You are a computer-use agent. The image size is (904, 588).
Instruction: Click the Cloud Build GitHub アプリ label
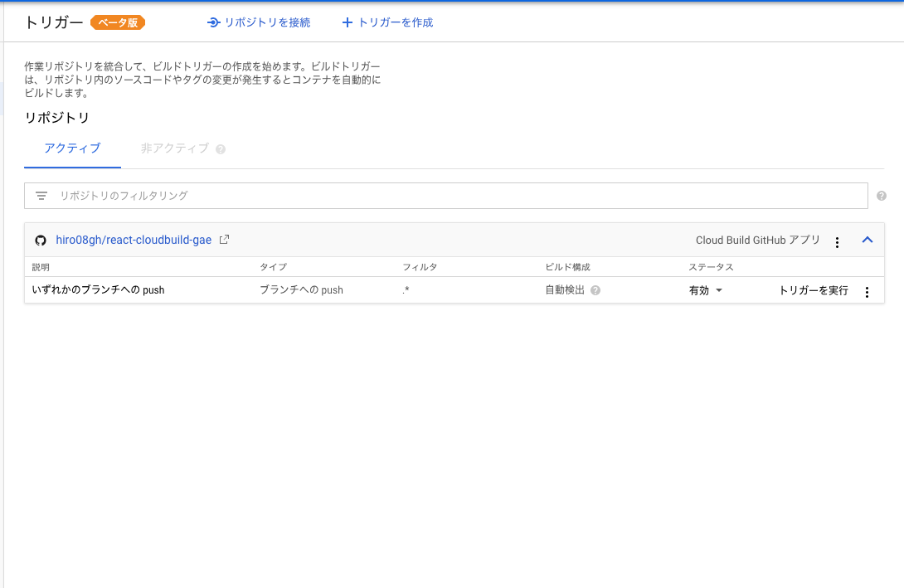click(x=757, y=240)
